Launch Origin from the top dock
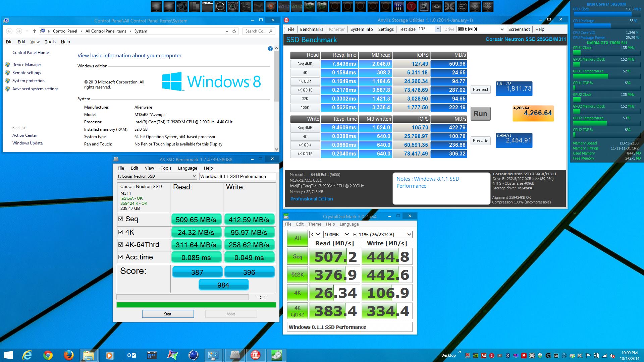Screen dimensions: 644x362 pos(271,6)
